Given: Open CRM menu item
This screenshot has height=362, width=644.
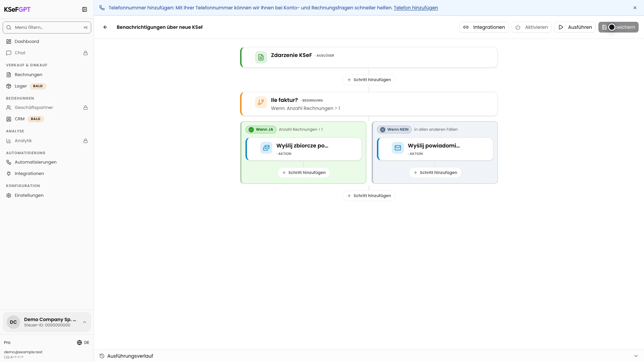Looking at the screenshot, I should [47, 119].
